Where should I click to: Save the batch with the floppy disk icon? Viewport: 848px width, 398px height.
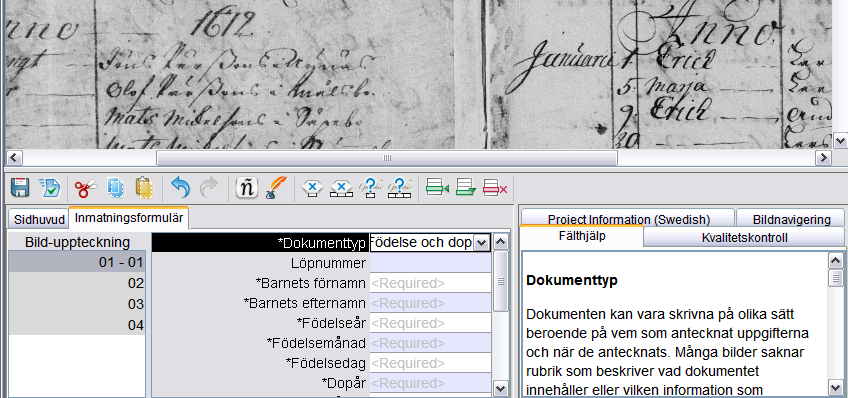tap(20, 188)
